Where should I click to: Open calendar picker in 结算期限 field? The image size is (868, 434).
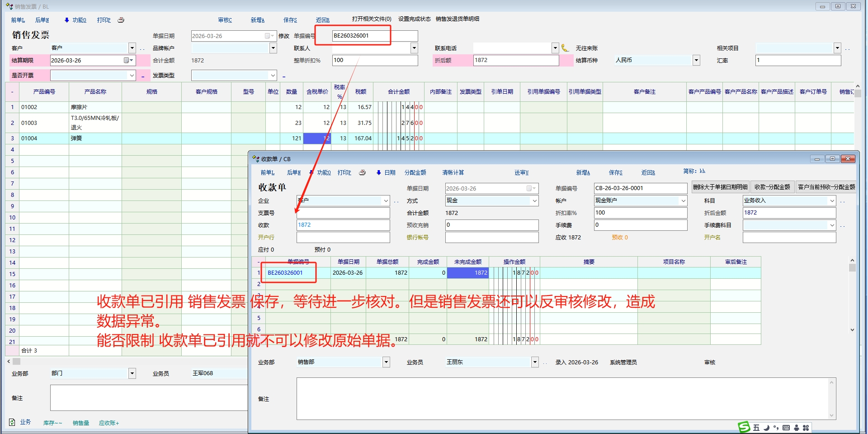click(127, 60)
